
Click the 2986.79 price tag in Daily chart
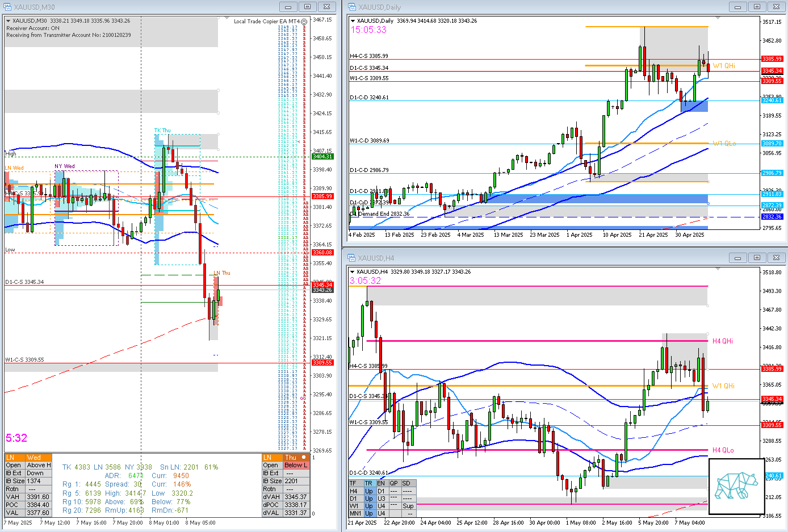772,173
